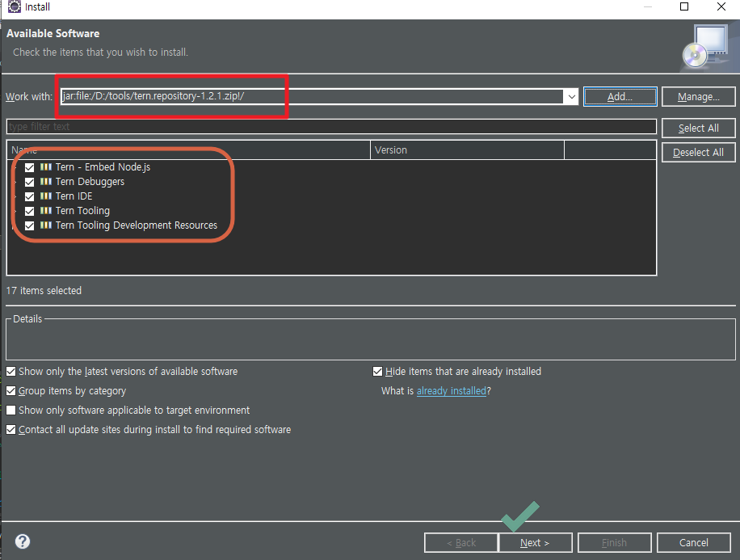This screenshot has width=740, height=560.
Task: Maximize the Install window
Action: (x=683, y=6)
